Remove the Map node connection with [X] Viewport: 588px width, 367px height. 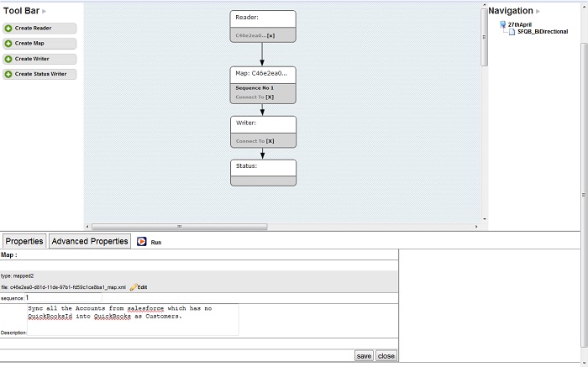point(270,97)
